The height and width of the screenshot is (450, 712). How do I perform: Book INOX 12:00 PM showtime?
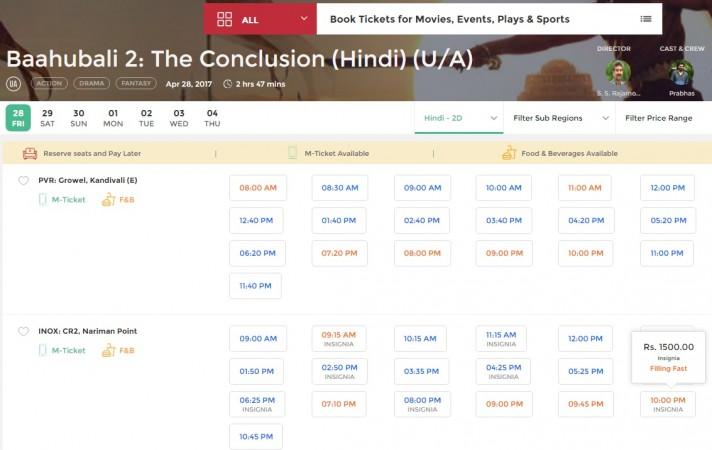pos(585,339)
